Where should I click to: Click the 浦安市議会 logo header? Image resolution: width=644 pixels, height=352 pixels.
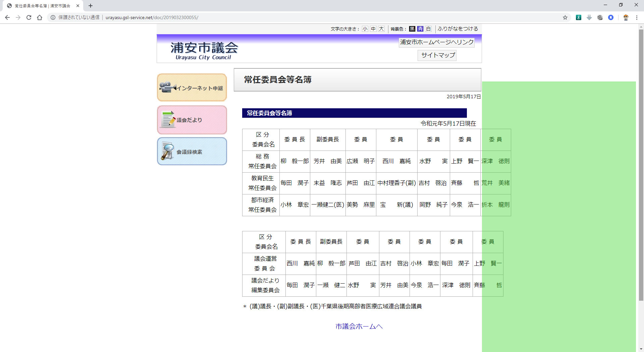tap(204, 50)
